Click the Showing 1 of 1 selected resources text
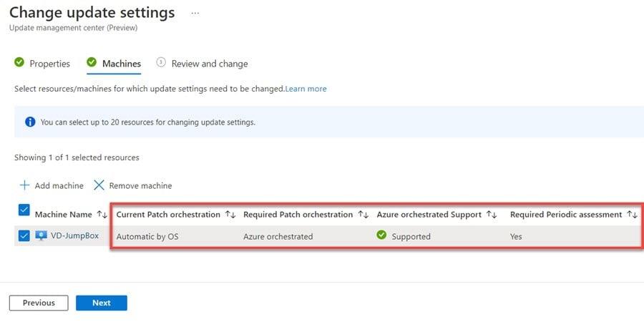Screen dimensions: 644x322 coord(77,157)
